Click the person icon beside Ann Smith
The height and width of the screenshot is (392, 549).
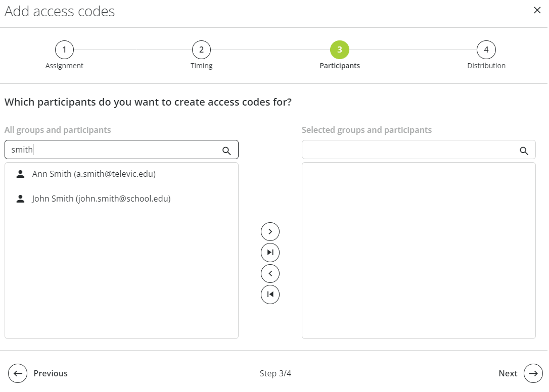pos(20,174)
